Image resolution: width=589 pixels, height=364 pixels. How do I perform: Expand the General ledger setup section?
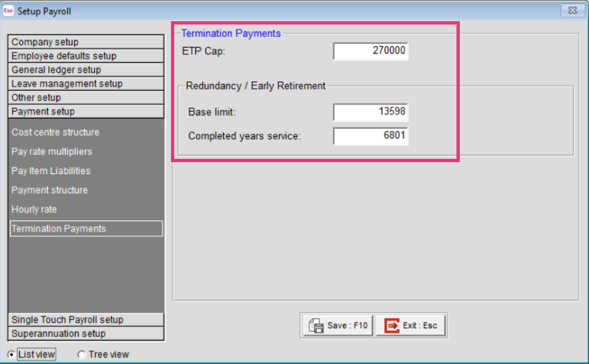[86, 69]
